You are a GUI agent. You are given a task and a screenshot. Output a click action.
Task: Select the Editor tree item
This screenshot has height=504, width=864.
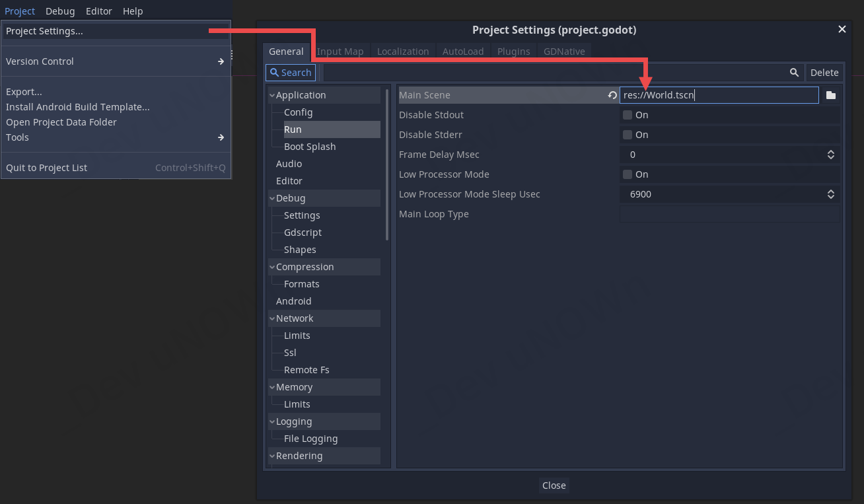(x=289, y=181)
